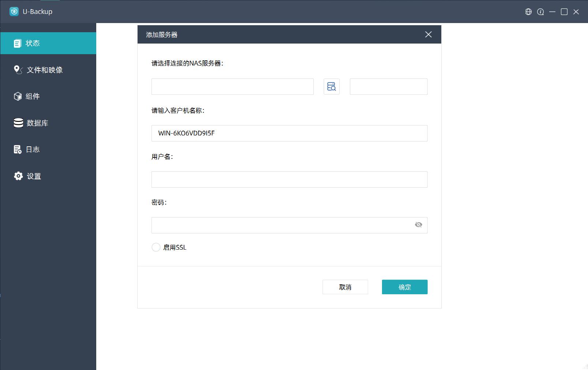588x370 pixels.
Task: Focus the field right of search icon
Action: [x=388, y=87]
